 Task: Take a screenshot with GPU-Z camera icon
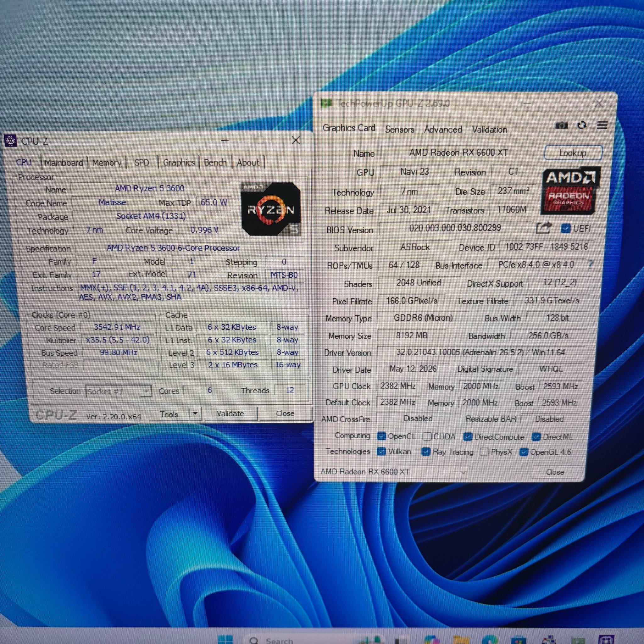[x=562, y=126]
